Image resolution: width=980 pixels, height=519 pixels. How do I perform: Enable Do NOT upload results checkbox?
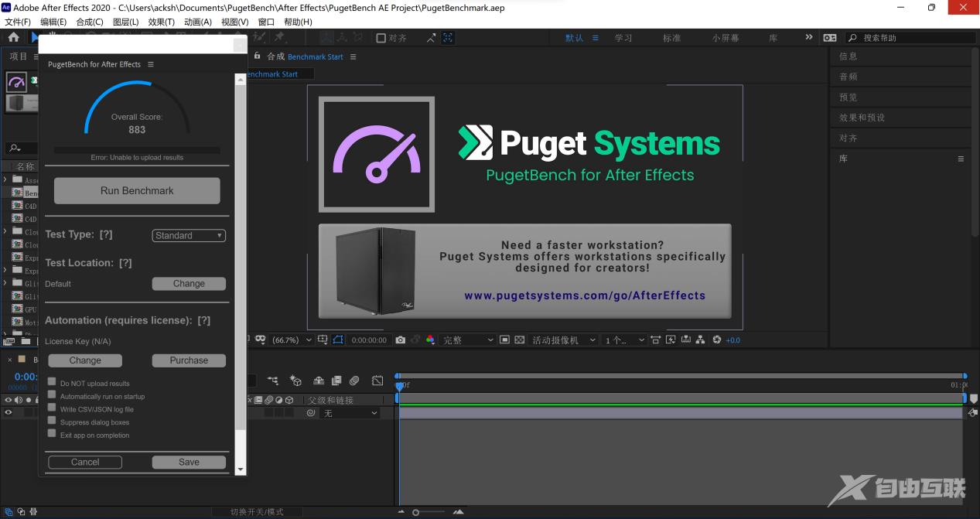tap(52, 381)
